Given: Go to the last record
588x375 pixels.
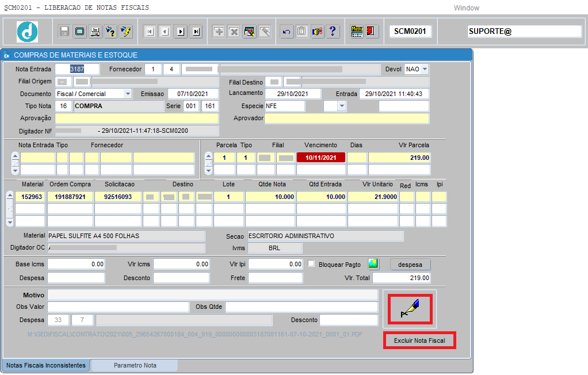Looking at the screenshot, I should 196,32.
